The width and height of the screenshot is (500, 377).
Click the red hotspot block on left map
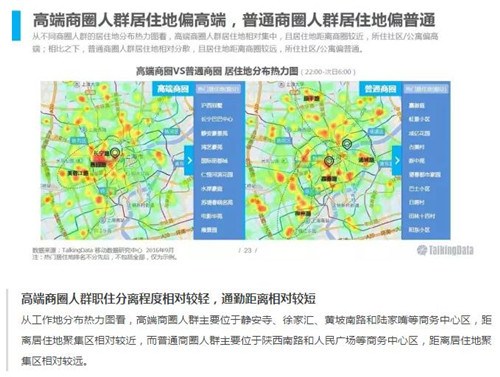coord(99,165)
